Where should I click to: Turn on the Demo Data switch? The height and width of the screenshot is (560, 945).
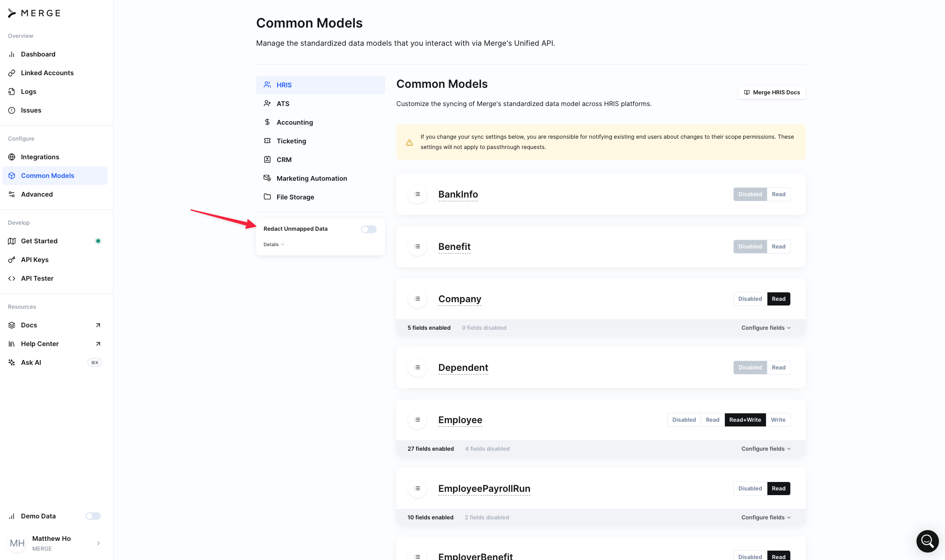pyautogui.click(x=93, y=516)
